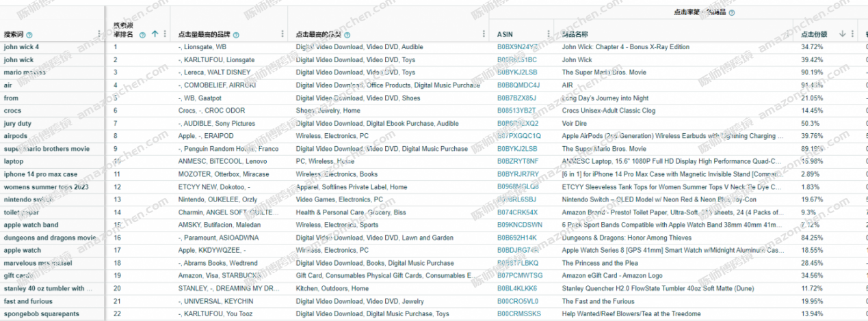Select search term 'dungeons and dragons movie'
This screenshot has width=868, height=321.
click(49, 238)
